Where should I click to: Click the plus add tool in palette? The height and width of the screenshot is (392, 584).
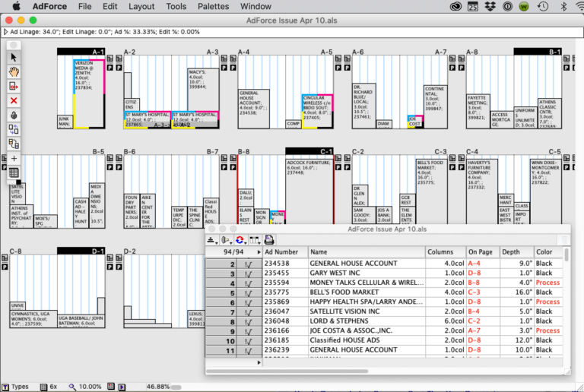click(x=14, y=159)
